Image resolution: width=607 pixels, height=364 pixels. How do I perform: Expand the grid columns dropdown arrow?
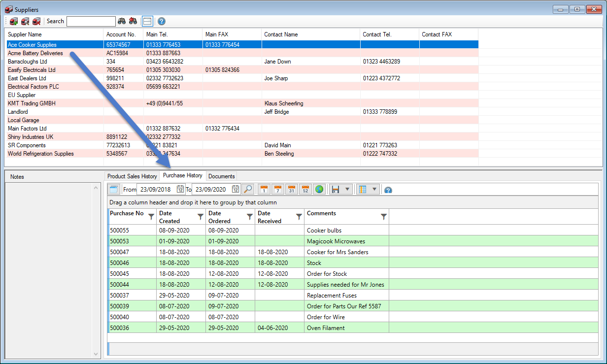(x=374, y=189)
